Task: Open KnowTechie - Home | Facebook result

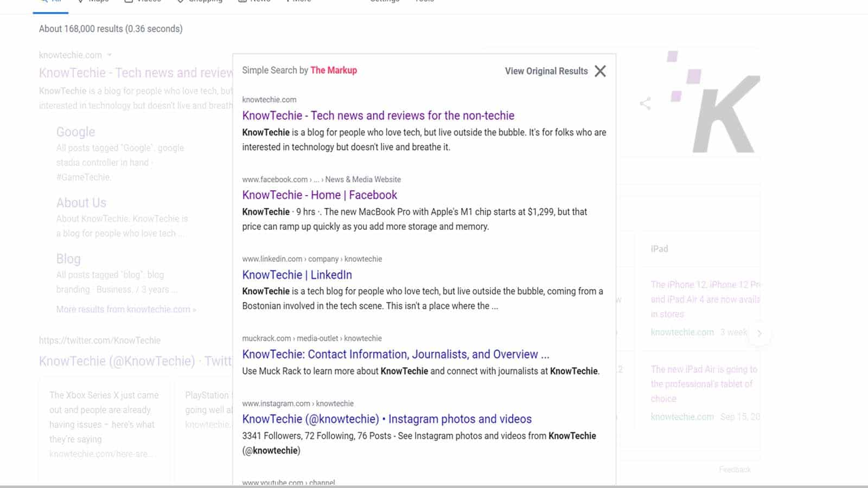Action: point(320,195)
